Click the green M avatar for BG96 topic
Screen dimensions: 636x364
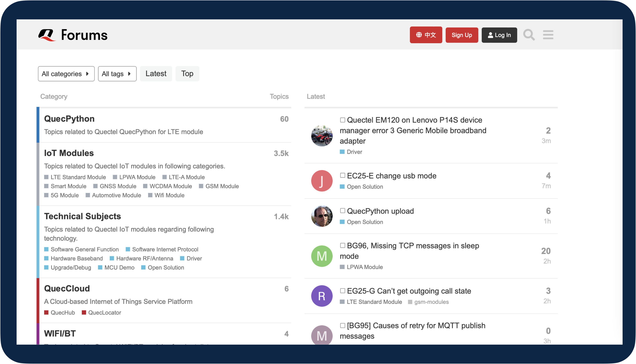(322, 256)
